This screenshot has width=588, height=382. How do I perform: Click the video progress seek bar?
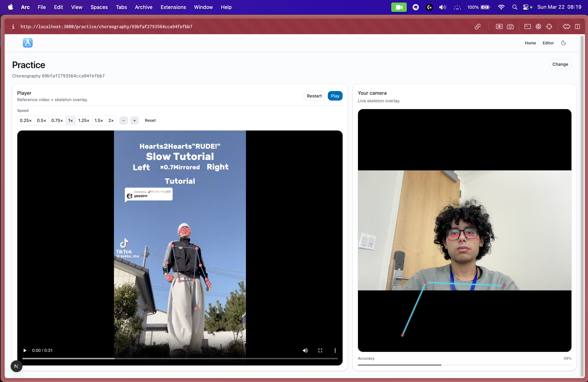[x=180, y=358]
